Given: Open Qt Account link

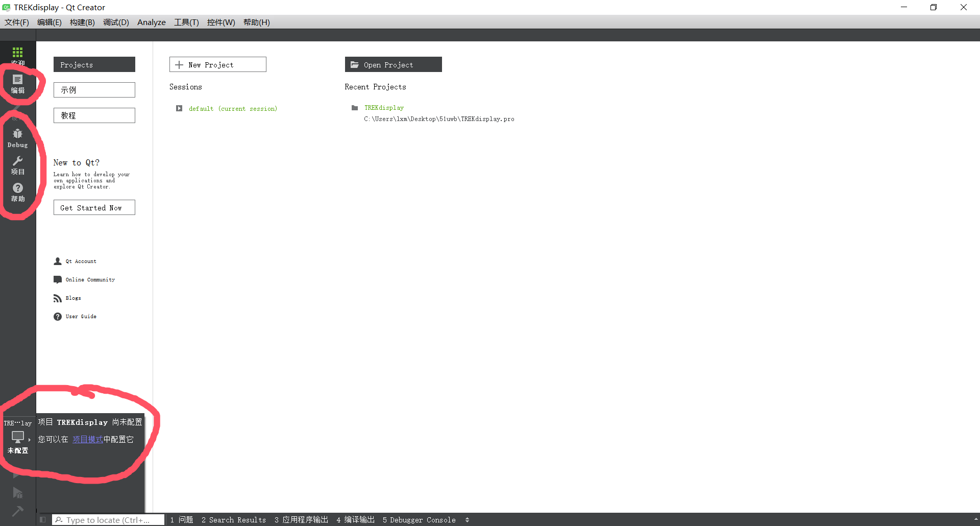Looking at the screenshot, I should (x=81, y=261).
